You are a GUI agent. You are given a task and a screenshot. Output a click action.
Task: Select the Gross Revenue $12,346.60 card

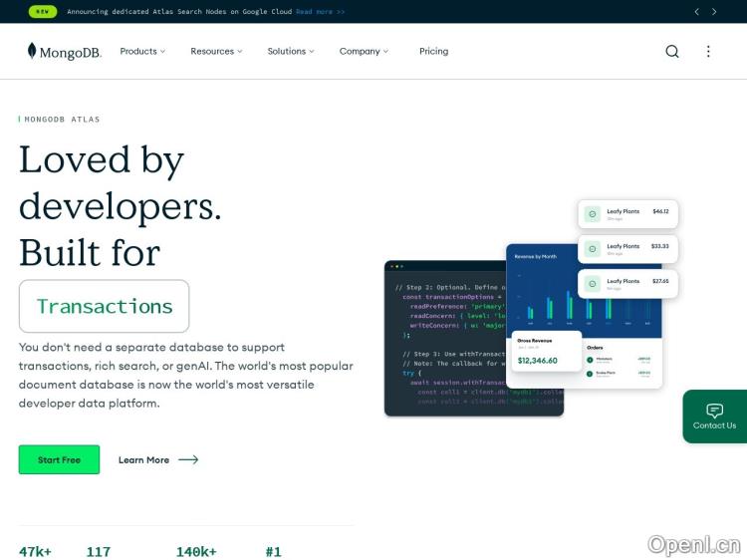click(546, 352)
